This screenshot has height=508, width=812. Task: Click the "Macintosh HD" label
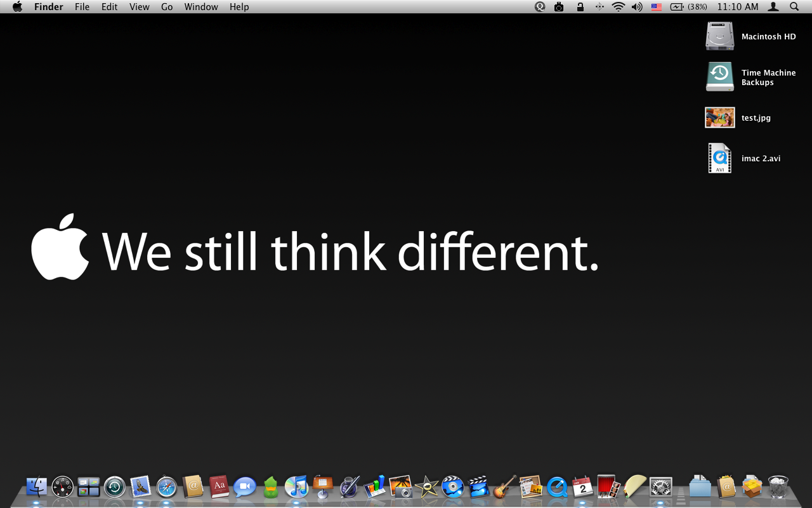pos(769,37)
